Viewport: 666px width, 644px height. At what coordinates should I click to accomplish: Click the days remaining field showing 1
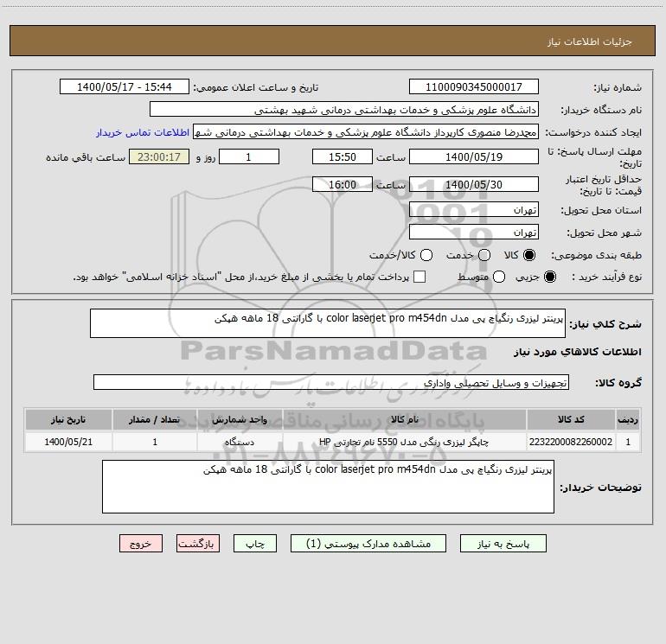click(x=249, y=156)
